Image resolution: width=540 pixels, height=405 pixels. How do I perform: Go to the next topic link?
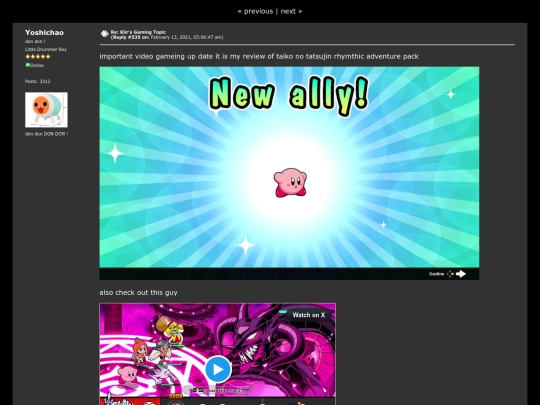(x=291, y=11)
